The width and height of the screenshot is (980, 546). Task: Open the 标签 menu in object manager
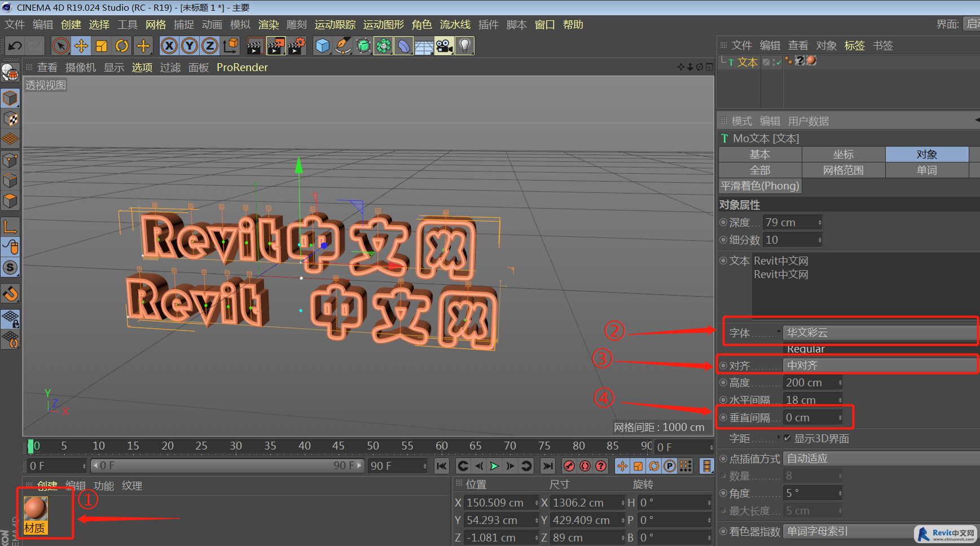pos(854,46)
